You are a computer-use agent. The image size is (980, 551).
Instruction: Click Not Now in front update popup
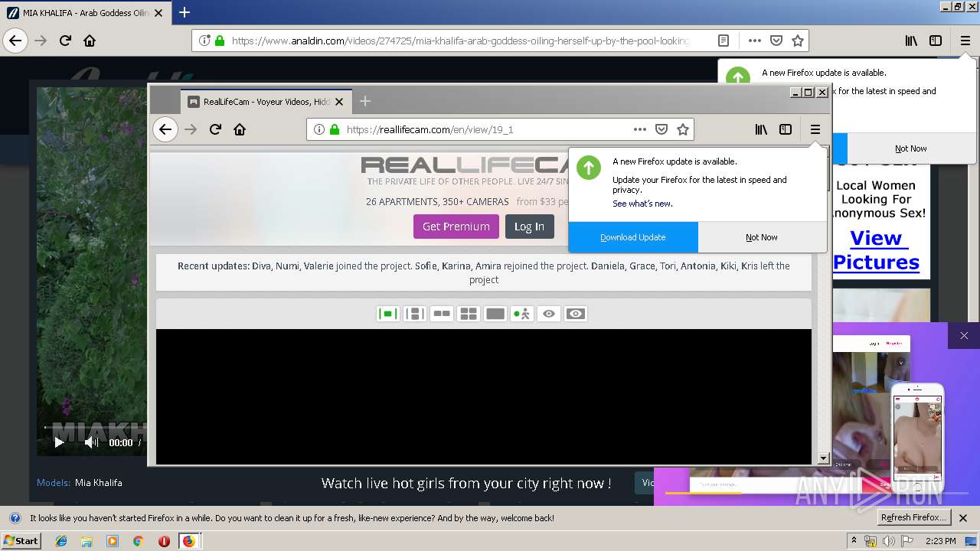762,237
